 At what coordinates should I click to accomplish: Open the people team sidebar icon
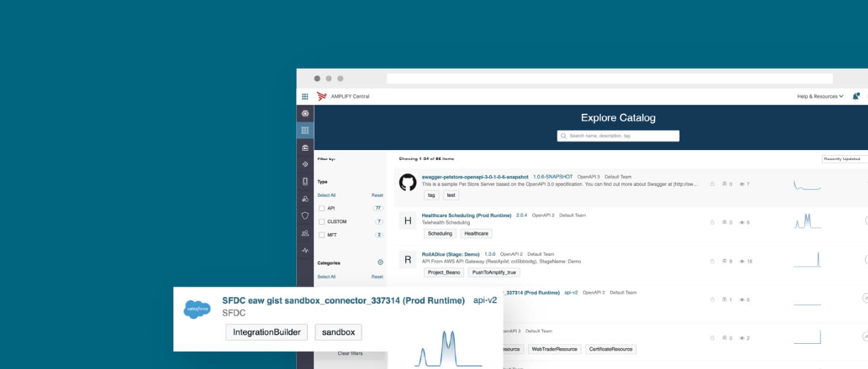coord(305,233)
